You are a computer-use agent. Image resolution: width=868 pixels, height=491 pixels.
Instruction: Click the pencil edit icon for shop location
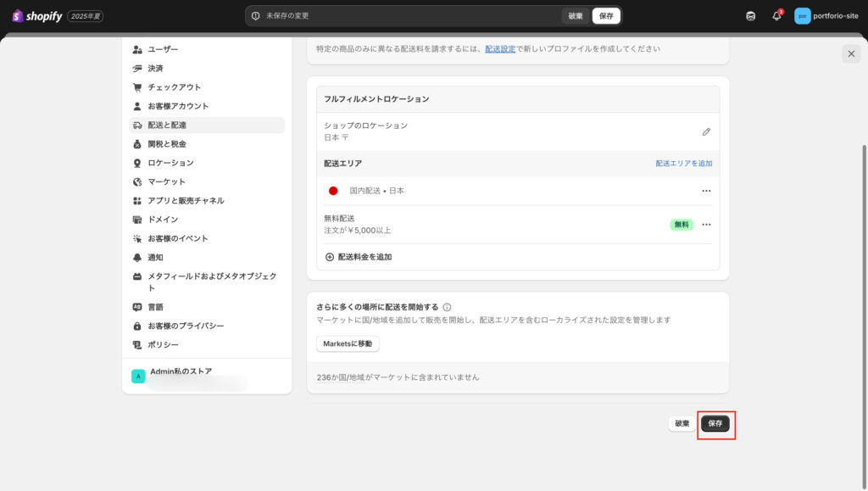pos(706,131)
